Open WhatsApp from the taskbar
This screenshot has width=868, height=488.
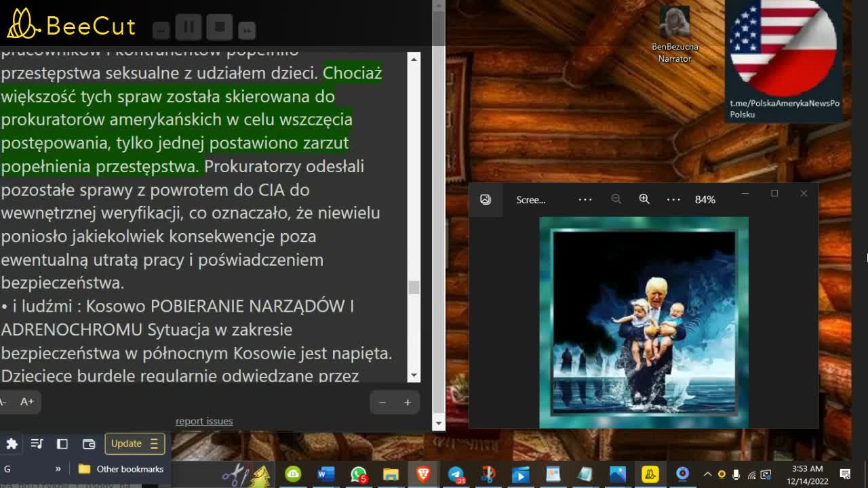pos(358,474)
